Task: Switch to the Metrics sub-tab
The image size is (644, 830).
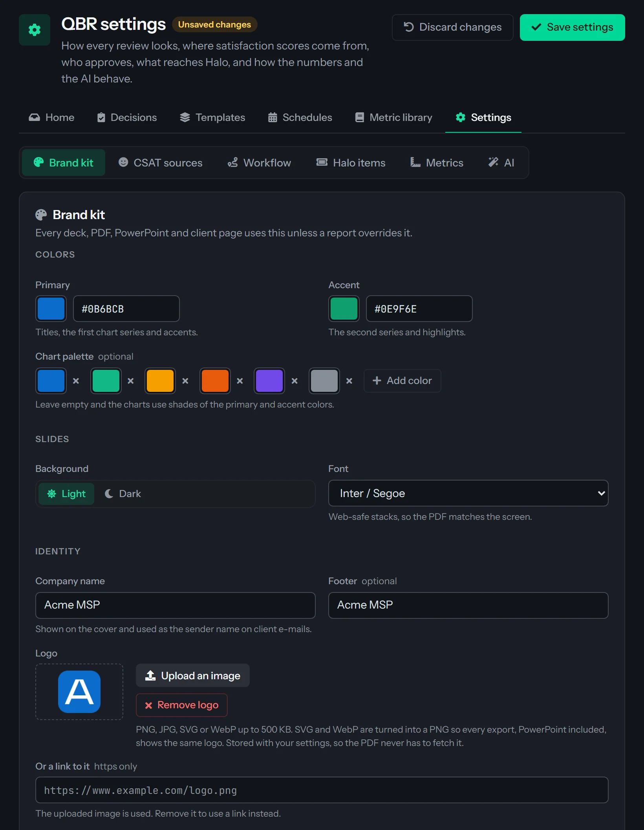Action: point(437,163)
